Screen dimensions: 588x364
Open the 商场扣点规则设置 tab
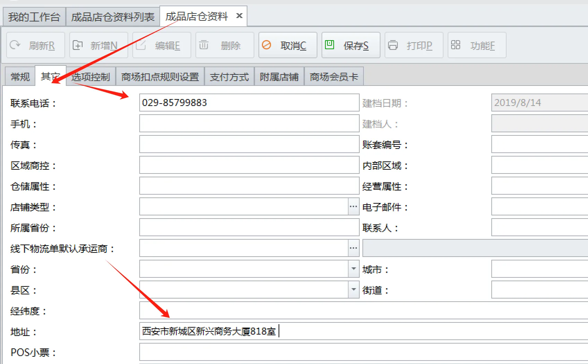pyautogui.click(x=160, y=77)
